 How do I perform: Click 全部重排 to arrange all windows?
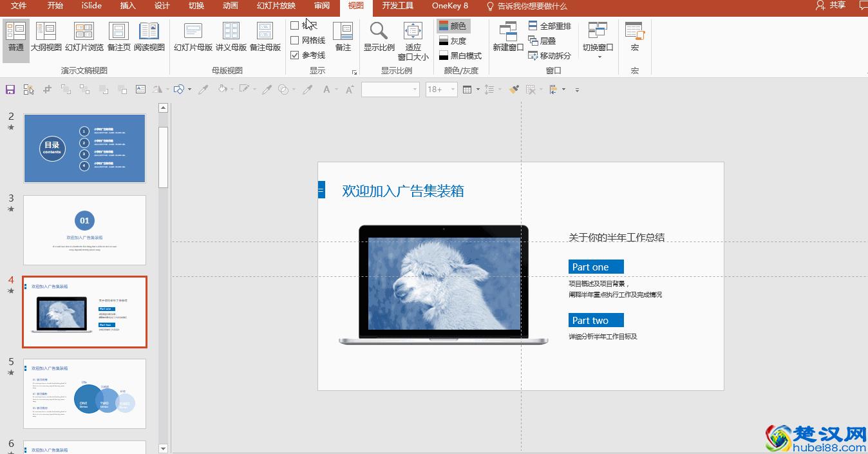551,25
